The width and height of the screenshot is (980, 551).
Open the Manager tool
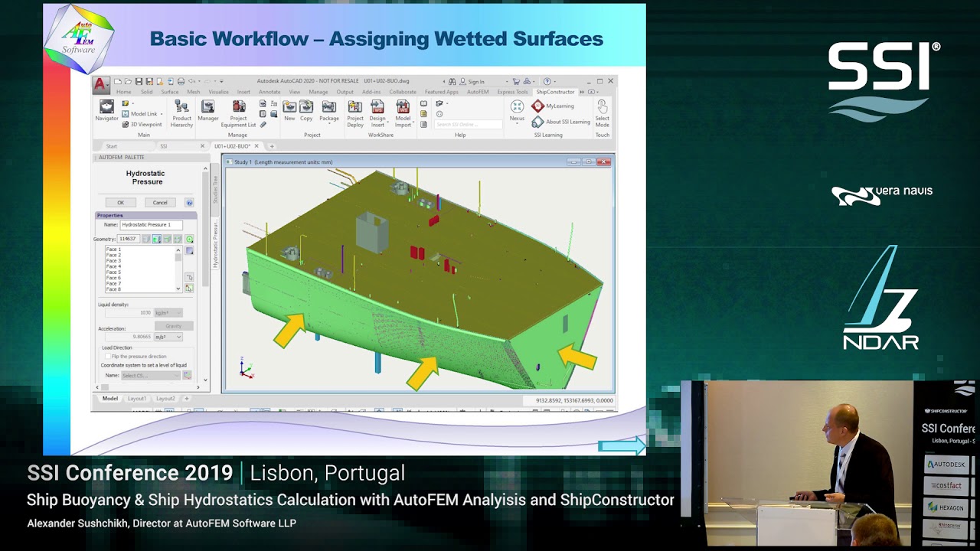[208, 110]
